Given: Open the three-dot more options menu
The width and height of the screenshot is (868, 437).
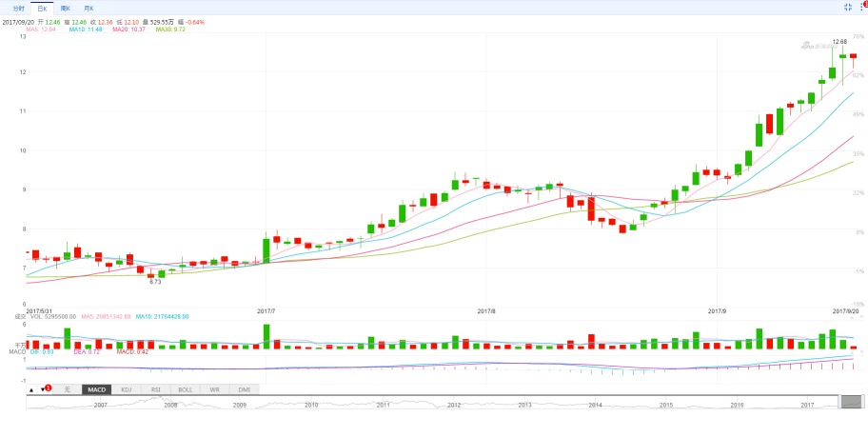Looking at the screenshot, I should pos(862,7).
